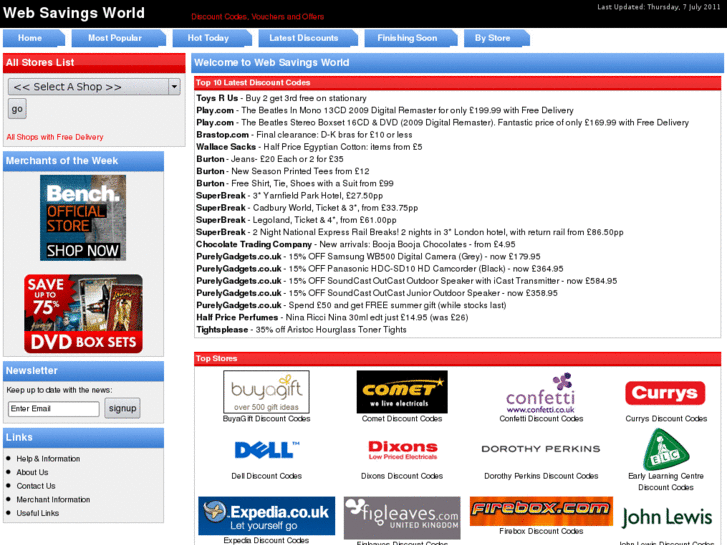Open Tightsplease Aristoc Hourglass Tights offer
The width and height of the screenshot is (727, 545).
301,330
